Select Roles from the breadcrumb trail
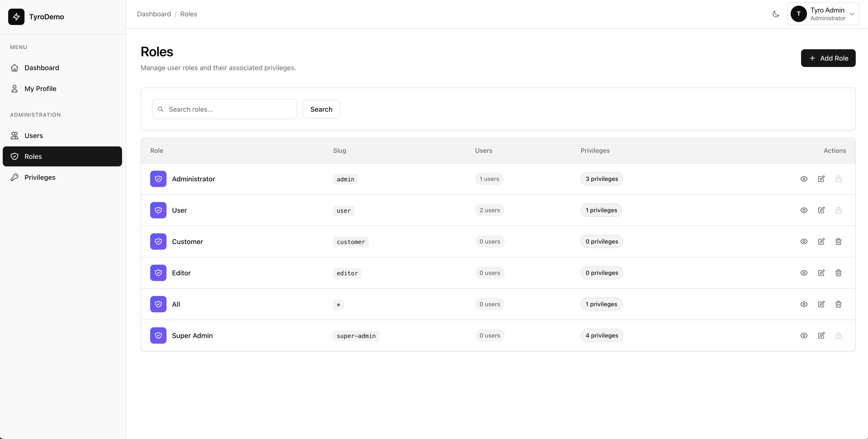The height and width of the screenshot is (439, 868). pyautogui.click(x=188, y=14)
